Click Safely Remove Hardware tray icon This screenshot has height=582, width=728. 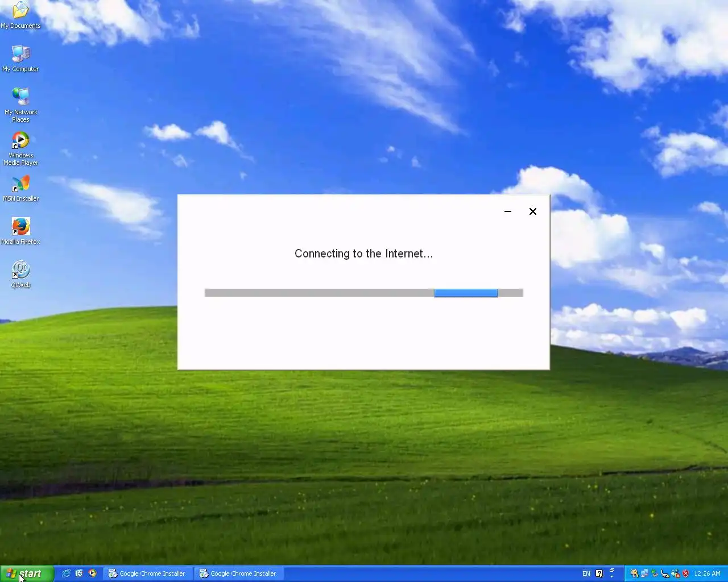655,573
